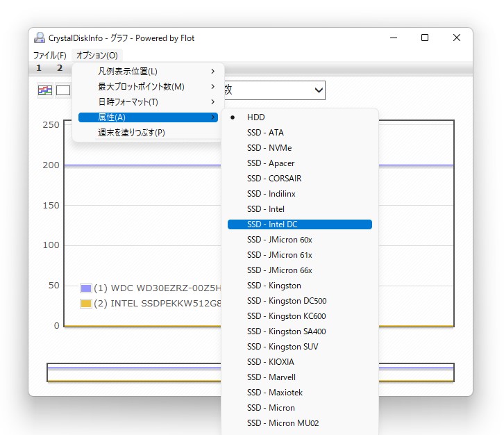504x435 pixels.
Task: Select SSD - Micron MU02 entry
Action: 300,423
